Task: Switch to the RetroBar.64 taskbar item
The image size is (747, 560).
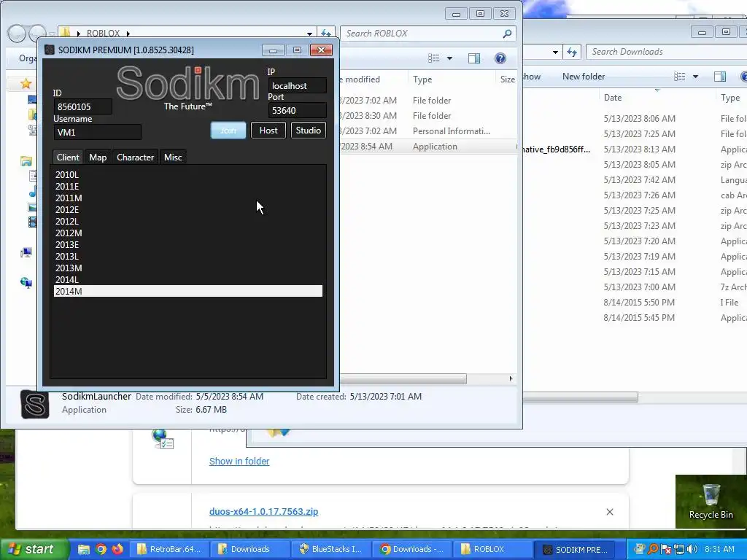Action: click(169, 549)
